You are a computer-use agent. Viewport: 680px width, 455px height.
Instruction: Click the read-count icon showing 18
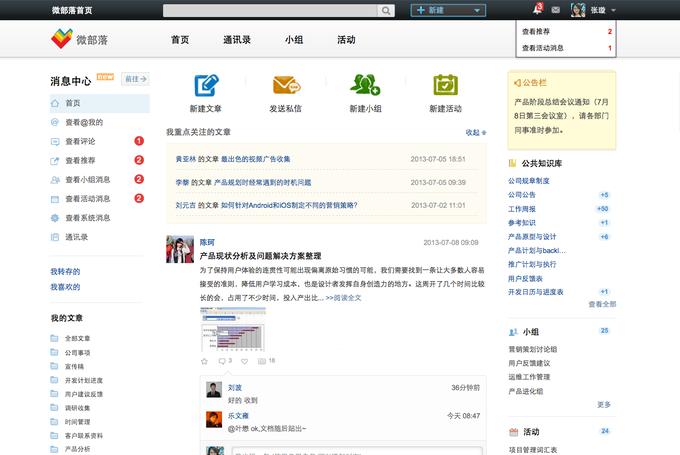pyautogui.click(x=262, y=361)
